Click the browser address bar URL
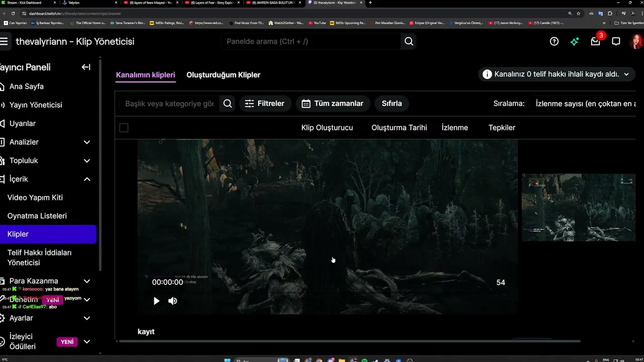This screenshot has height=362, width=644. click(75, 14)
